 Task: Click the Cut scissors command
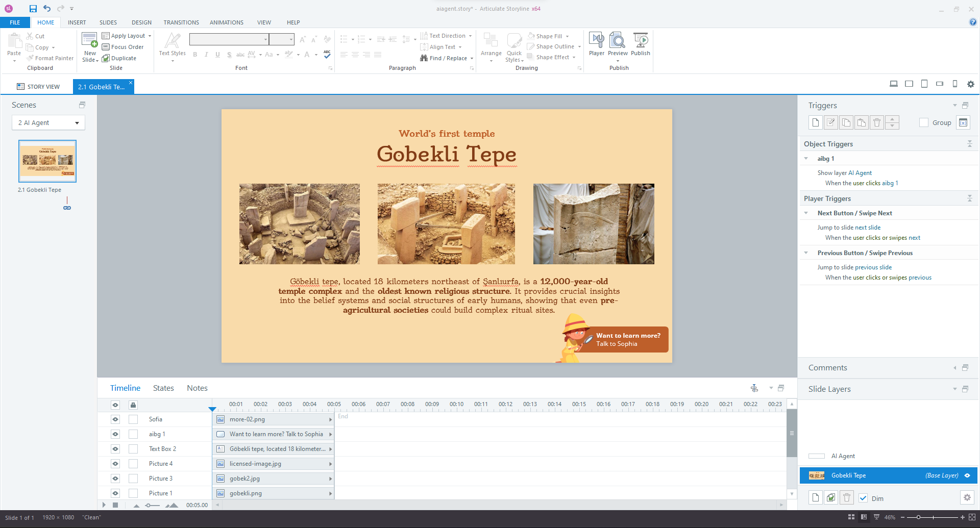click(x=36, y=36)
